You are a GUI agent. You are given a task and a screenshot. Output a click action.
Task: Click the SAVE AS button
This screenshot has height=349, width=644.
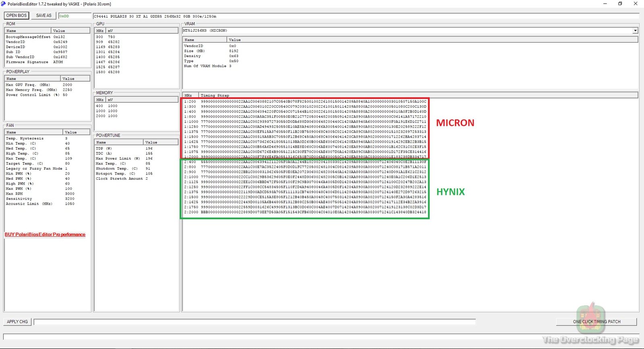[x=43, y=16]
